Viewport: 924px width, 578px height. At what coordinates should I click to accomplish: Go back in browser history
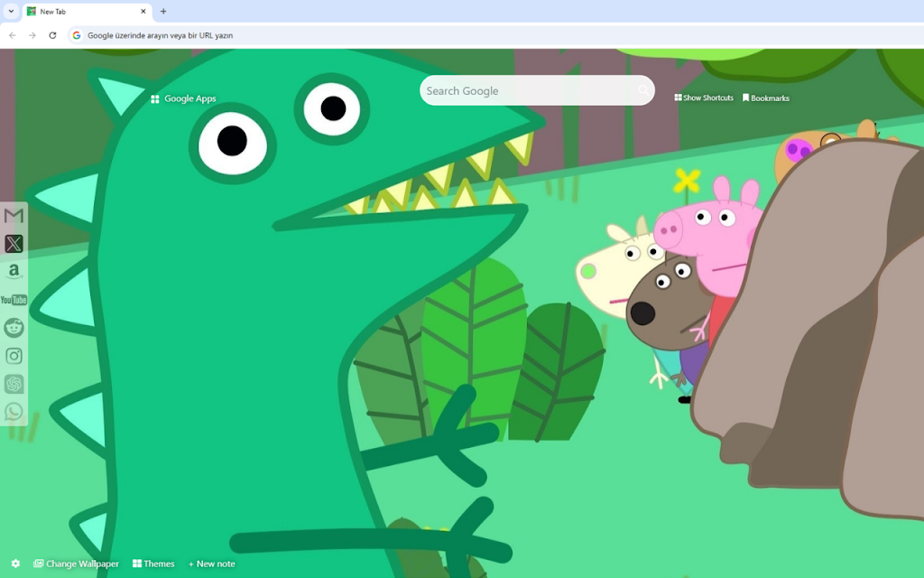point(13,35)
